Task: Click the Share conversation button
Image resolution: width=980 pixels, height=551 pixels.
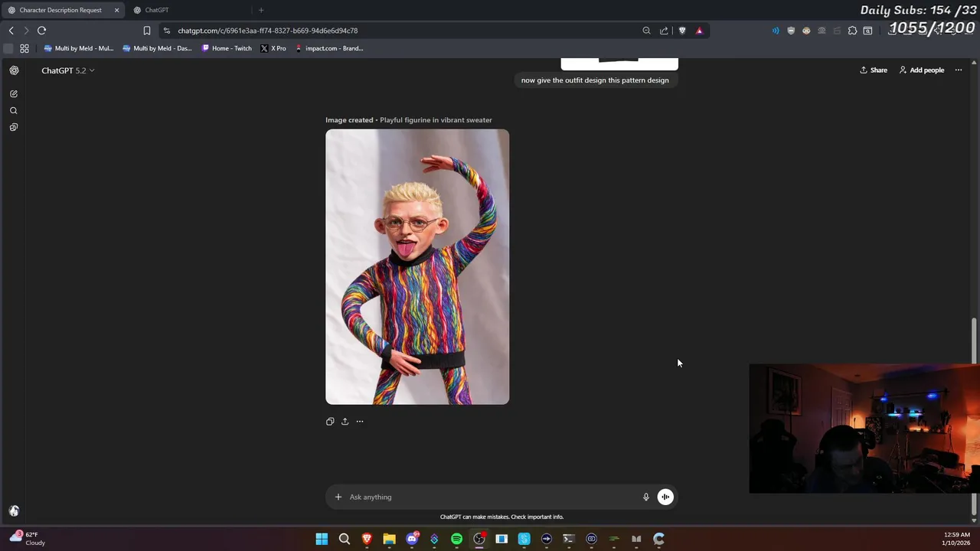Action: tap(873, 70)
